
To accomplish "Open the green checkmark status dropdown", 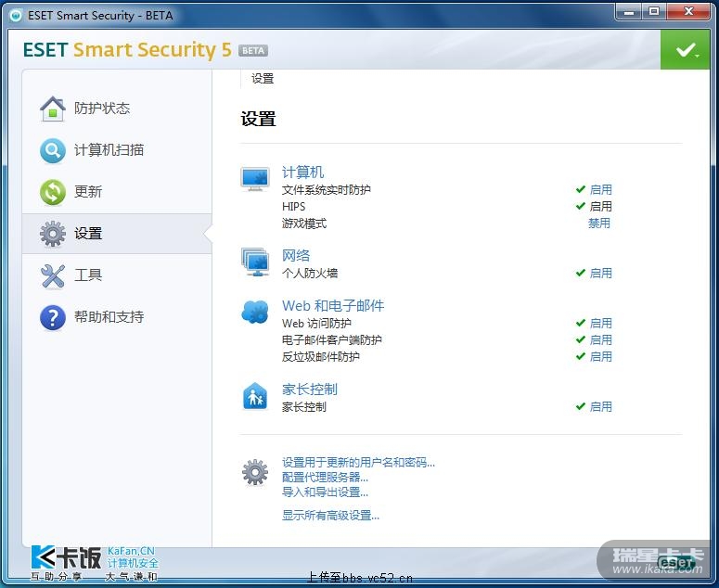I will coord(686,50).
